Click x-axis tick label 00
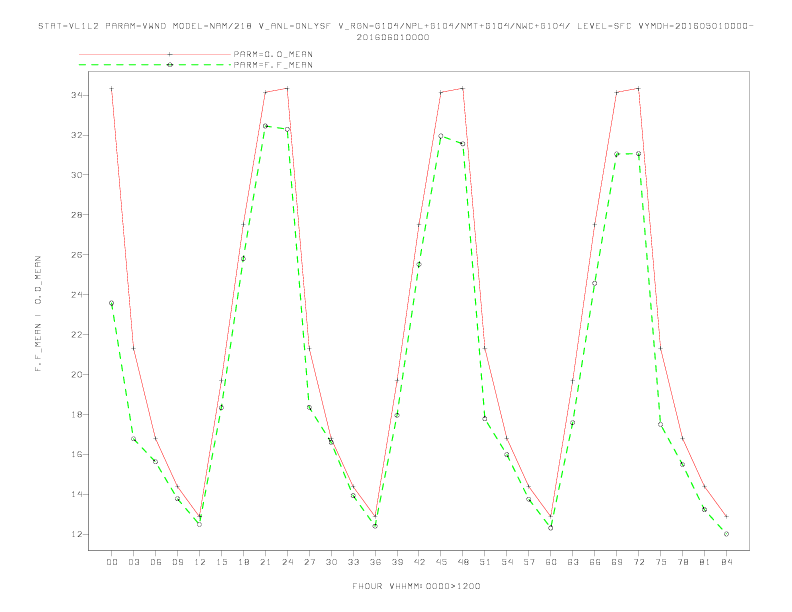 click(112, 562)
